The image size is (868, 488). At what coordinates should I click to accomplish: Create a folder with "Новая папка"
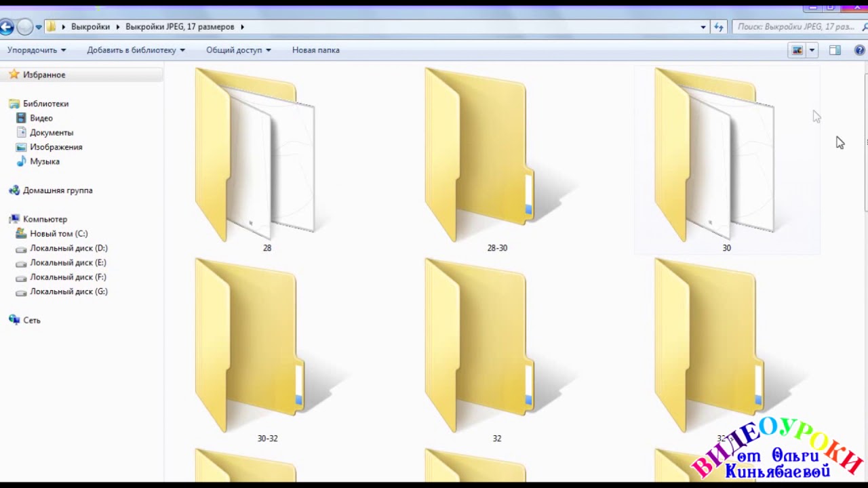tap(316, 50)
